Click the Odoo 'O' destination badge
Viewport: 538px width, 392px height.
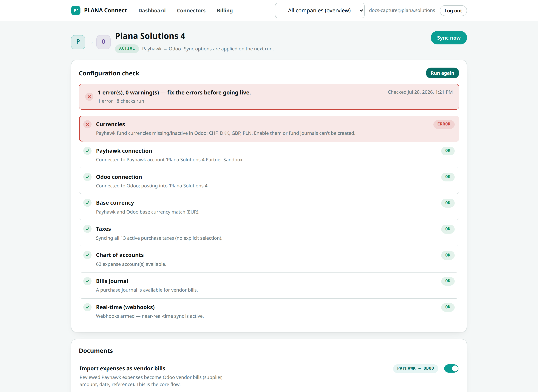tap(103, 42)
